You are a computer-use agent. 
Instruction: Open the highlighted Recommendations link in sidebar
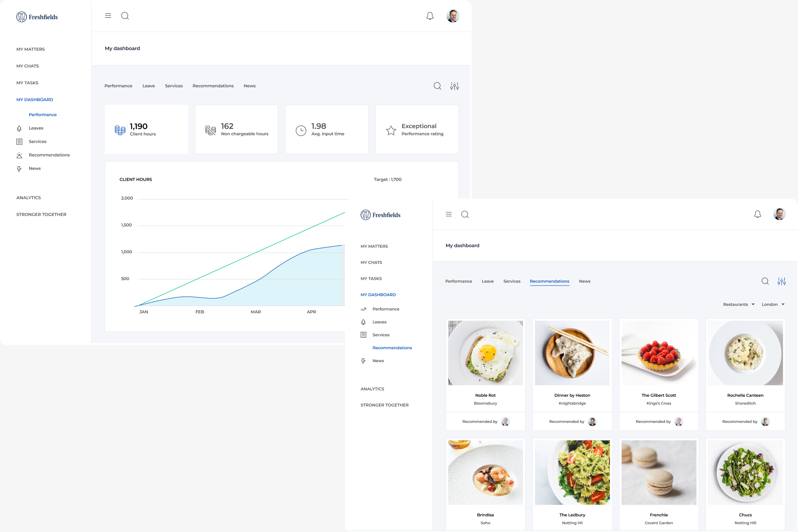[392, 348]
